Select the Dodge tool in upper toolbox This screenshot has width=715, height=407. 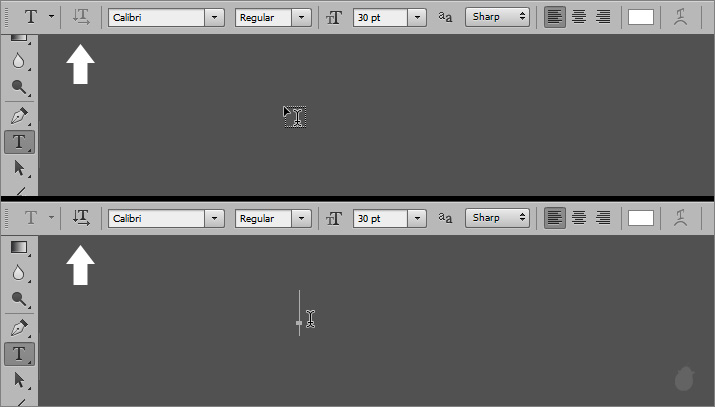pyautogui.click(x=19, y=87)
